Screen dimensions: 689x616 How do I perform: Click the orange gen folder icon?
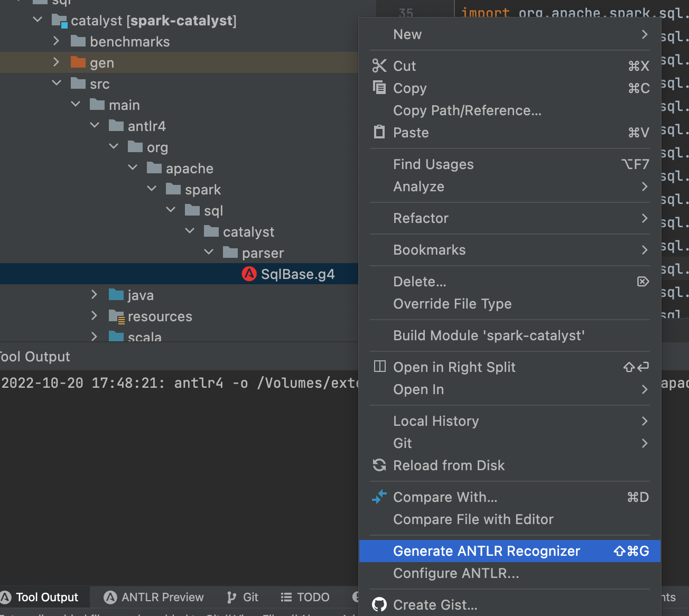(78, 62)
